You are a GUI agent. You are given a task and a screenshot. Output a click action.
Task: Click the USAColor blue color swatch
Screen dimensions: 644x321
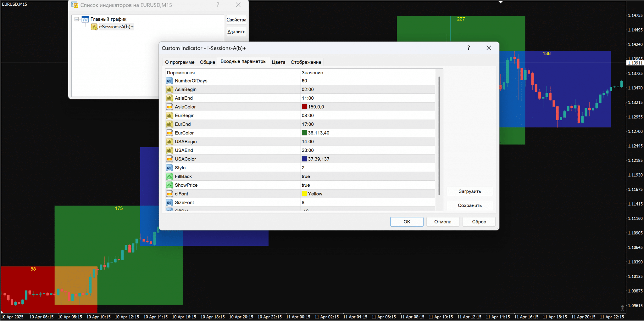304,159
